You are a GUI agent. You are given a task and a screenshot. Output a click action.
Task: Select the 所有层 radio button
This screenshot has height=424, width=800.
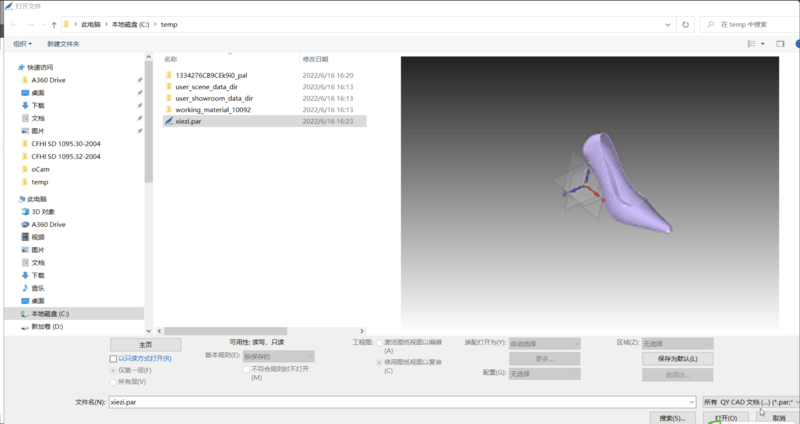point(113,381)
